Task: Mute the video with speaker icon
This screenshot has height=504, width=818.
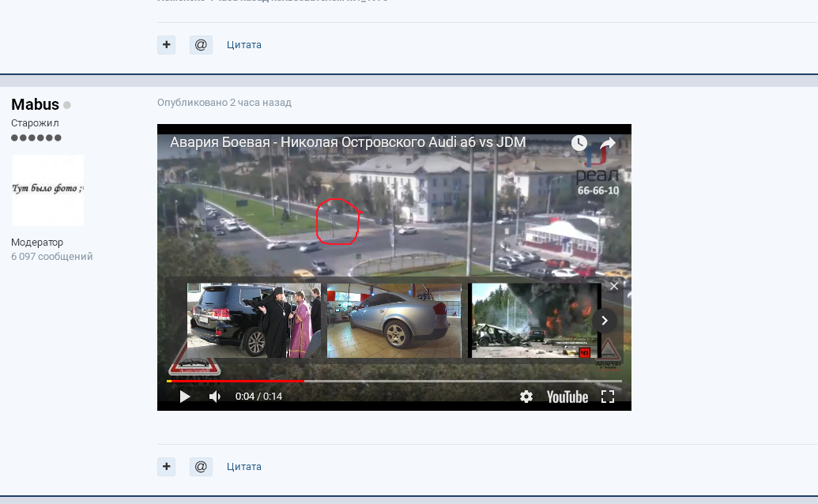Action: 215,397
